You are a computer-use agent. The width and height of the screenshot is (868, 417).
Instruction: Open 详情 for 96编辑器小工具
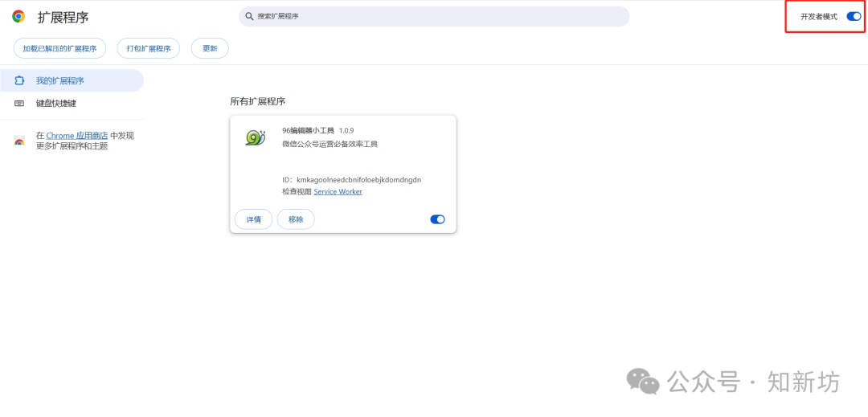point(253,219)
